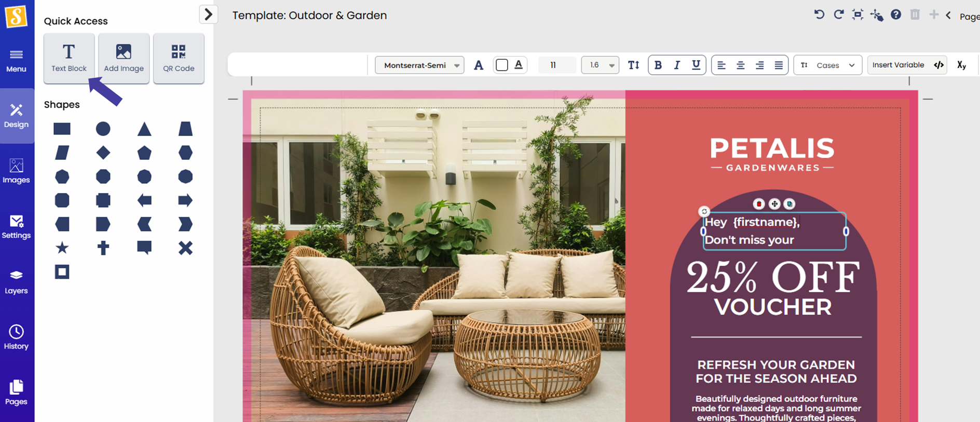Add a QR Code from Quick Access

point(179,58)
